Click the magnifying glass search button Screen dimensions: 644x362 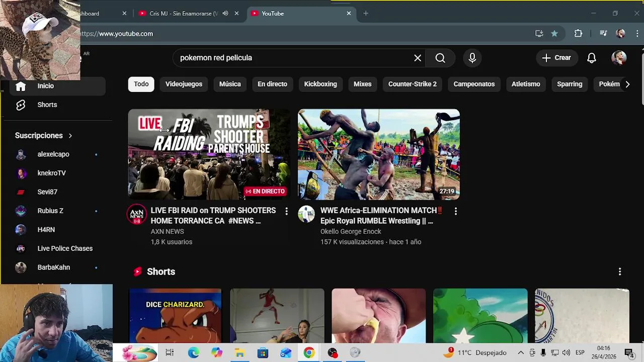point(440,58)
